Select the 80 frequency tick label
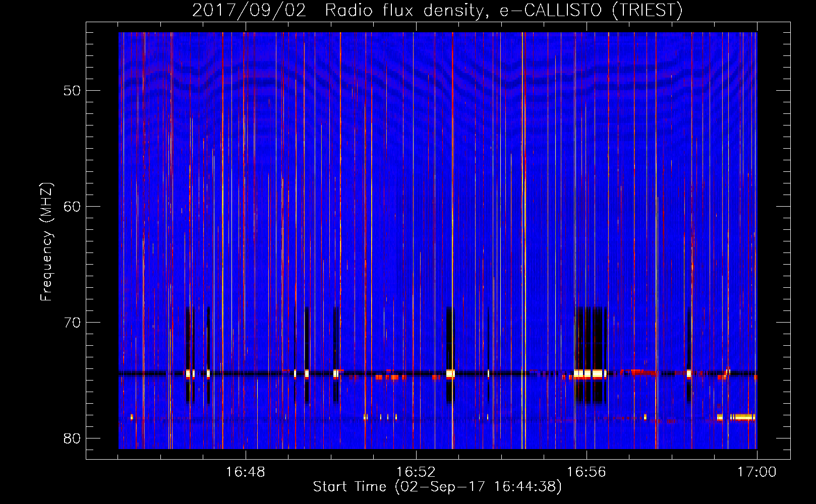This screenshot has width=816, height=504. point(72,438)
